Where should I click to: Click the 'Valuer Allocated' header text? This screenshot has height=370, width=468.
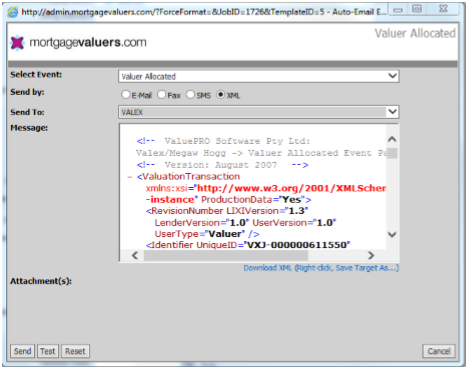pos(415,33)
